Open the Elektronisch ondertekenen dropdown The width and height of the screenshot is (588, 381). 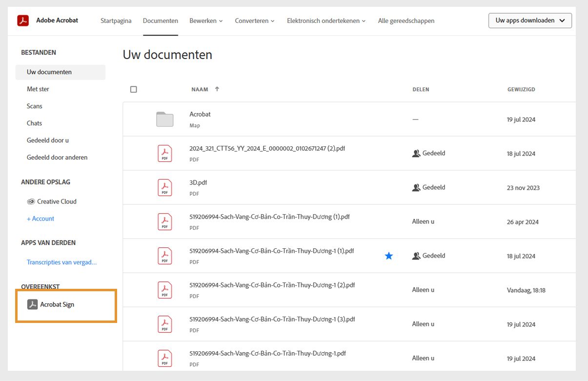coord(326,21)
